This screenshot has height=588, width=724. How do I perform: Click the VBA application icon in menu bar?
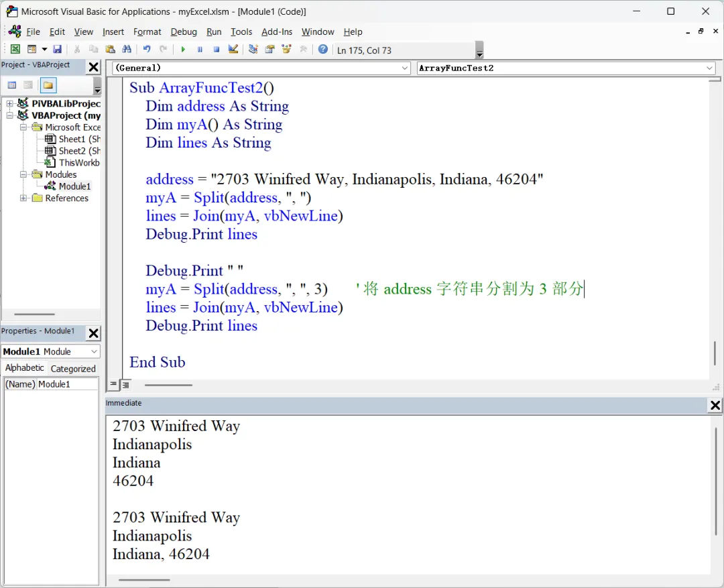coord(15,32)
